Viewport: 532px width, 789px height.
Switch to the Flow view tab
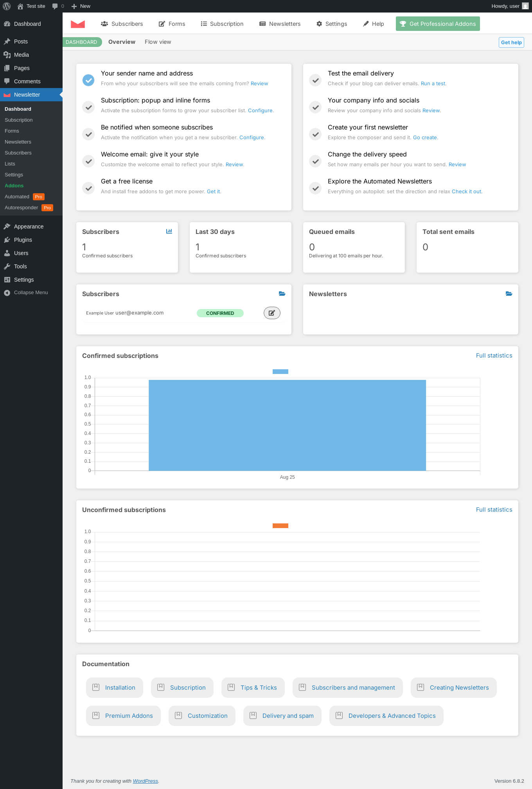[158, 42]
